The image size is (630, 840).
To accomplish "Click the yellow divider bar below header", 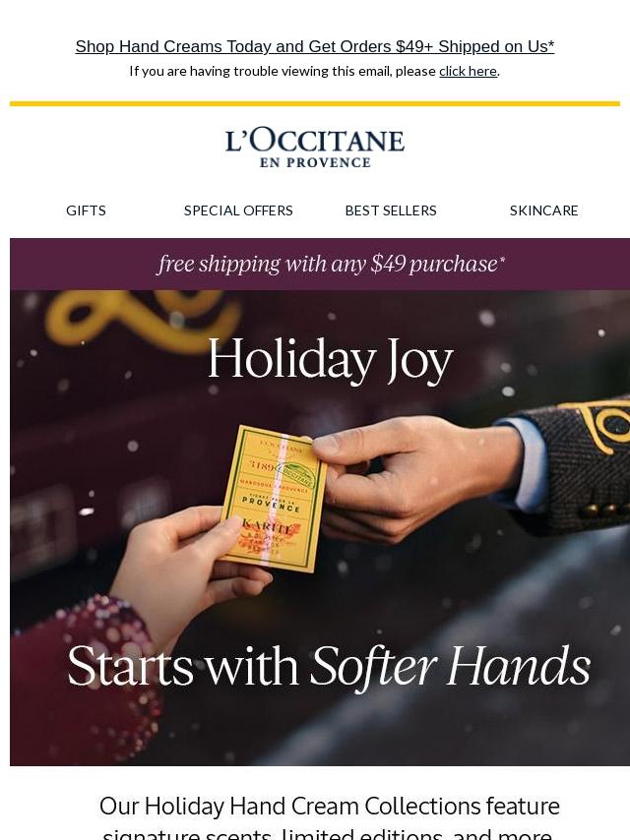I will tap(315, 103).
